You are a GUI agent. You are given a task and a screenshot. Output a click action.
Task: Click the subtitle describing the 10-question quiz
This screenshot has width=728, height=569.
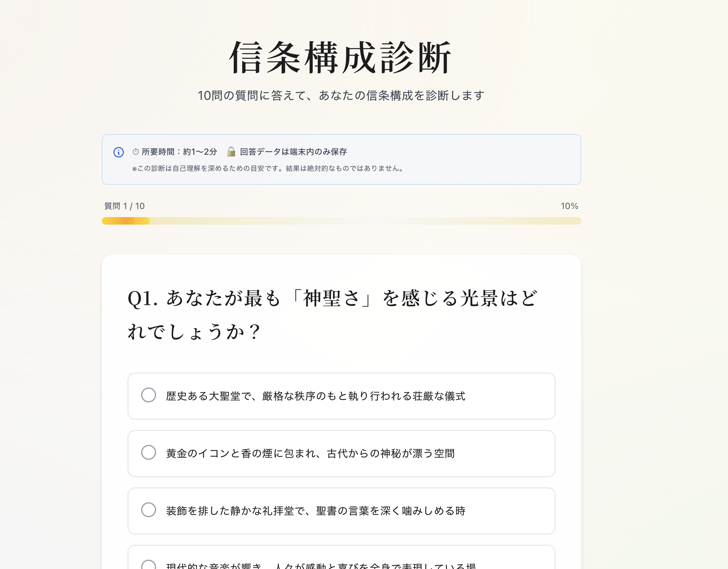click(341, 95)
